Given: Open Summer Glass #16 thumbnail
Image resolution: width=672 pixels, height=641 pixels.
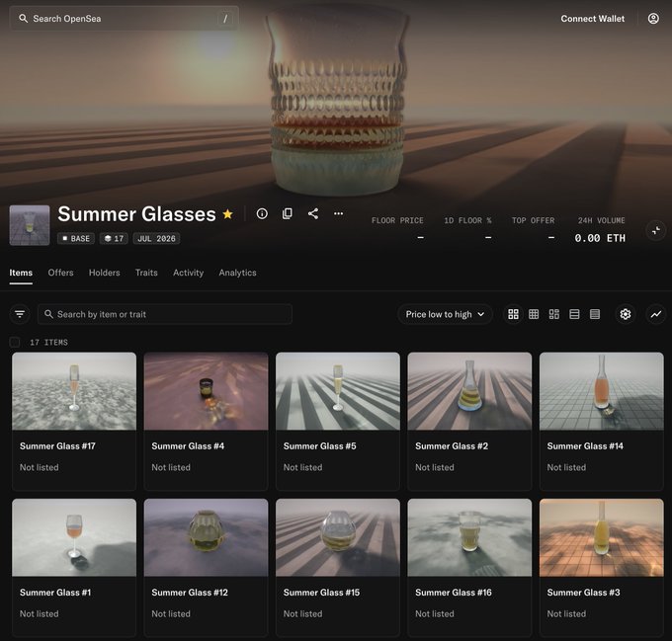Looking at the screenshot, I should pyautogui.click(x=469, y=538).
